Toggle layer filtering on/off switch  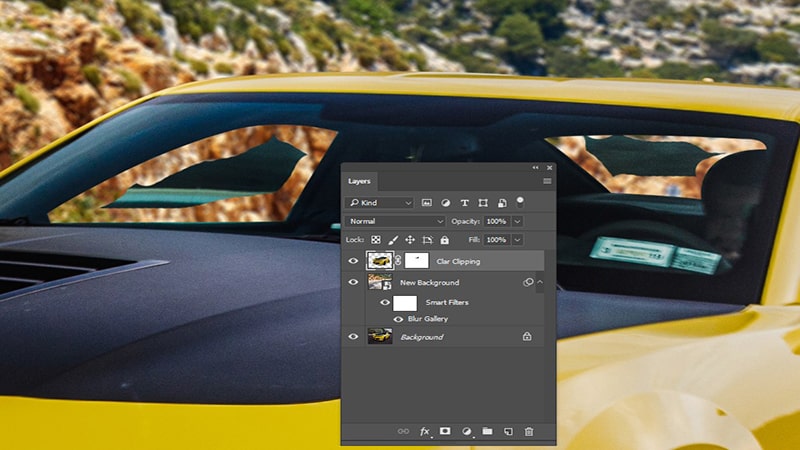[x=520, y=202]
